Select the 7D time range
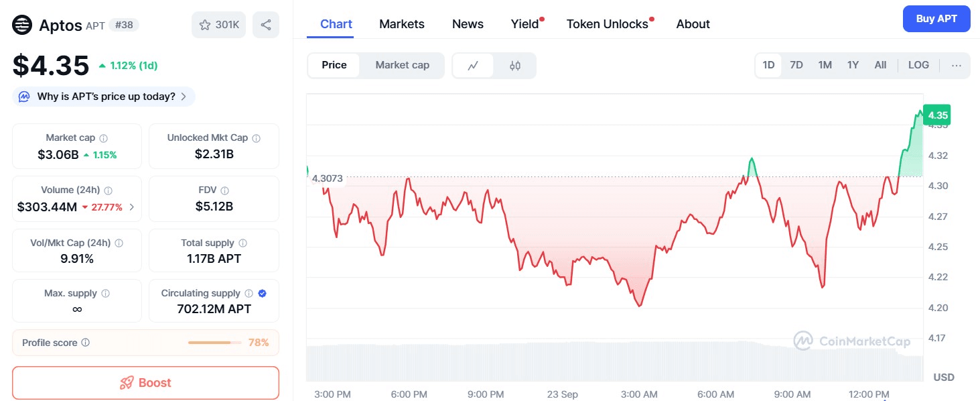 tap(796, 65)
